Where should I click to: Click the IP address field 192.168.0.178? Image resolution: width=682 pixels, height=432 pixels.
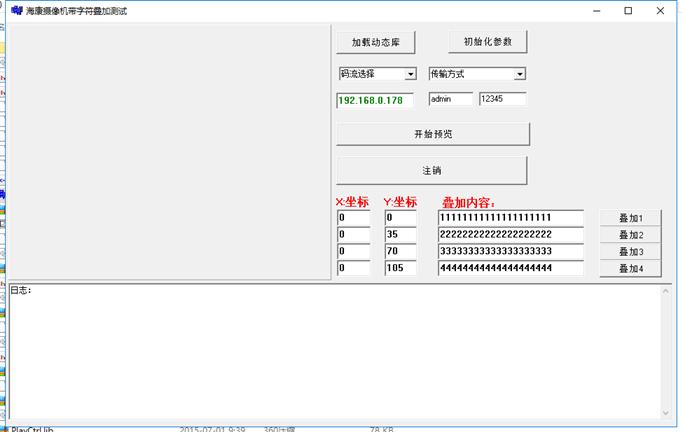(x=375, y=100)
